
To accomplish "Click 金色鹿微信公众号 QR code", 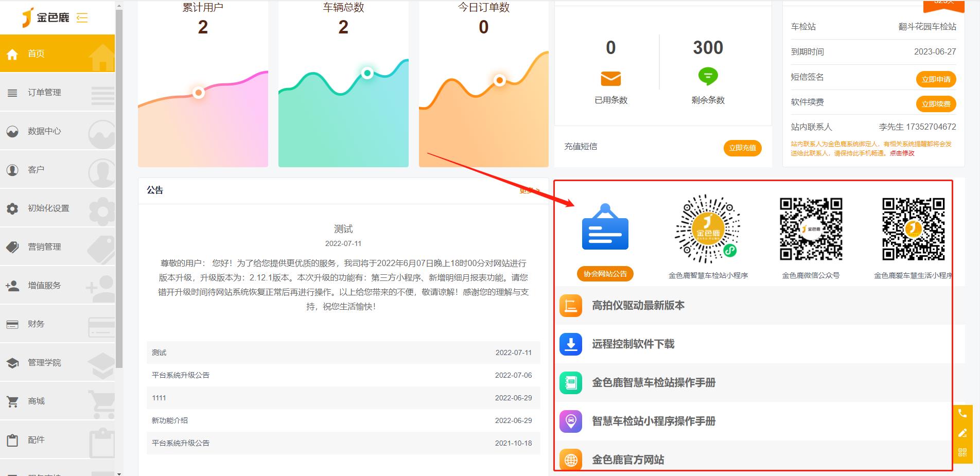I will (x=811, y=229).
